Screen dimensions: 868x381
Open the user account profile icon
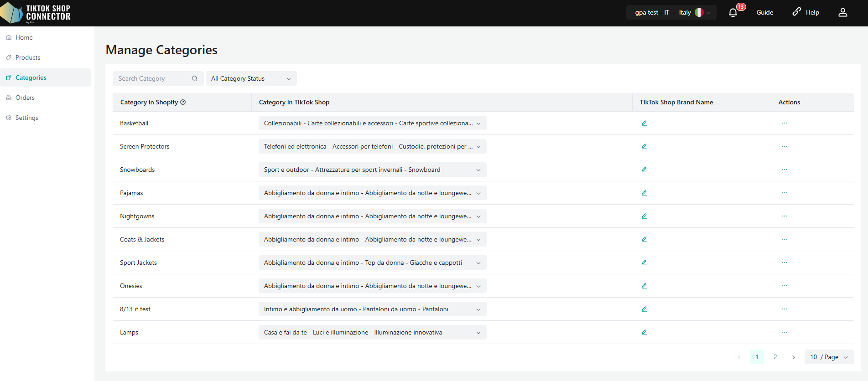[843, 12]
